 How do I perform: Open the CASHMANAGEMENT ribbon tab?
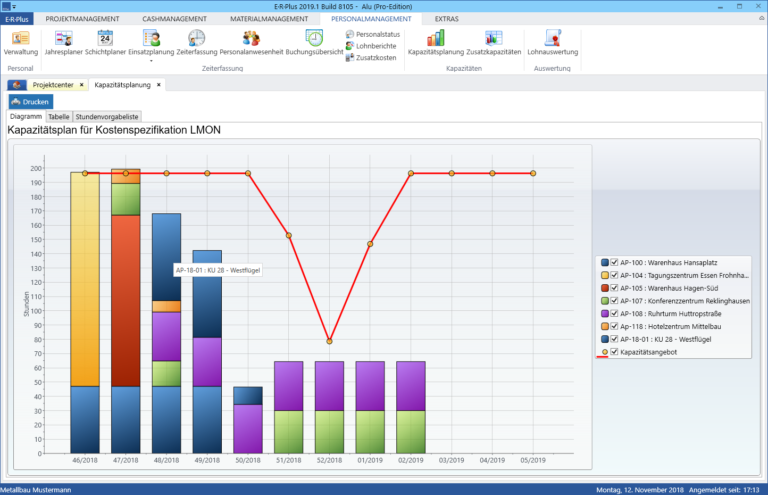178,19
